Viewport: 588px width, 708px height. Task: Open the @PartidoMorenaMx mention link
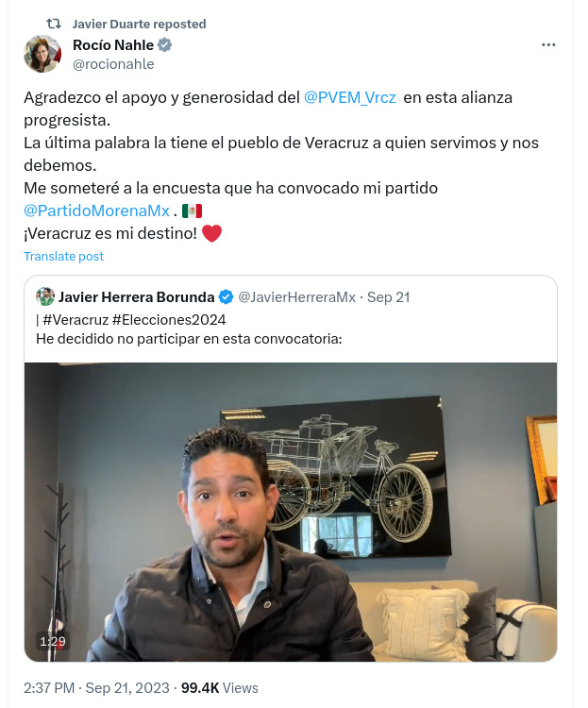coord(96,211)
